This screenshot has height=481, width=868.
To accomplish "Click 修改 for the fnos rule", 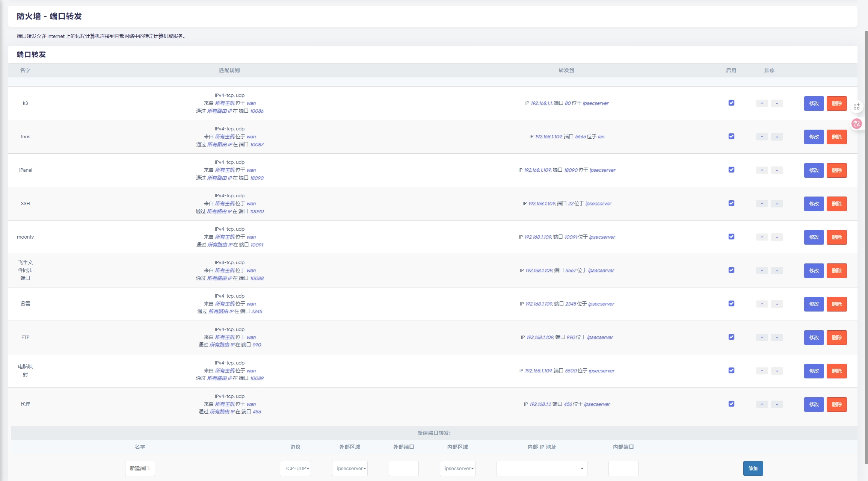I will click(814, 137).
